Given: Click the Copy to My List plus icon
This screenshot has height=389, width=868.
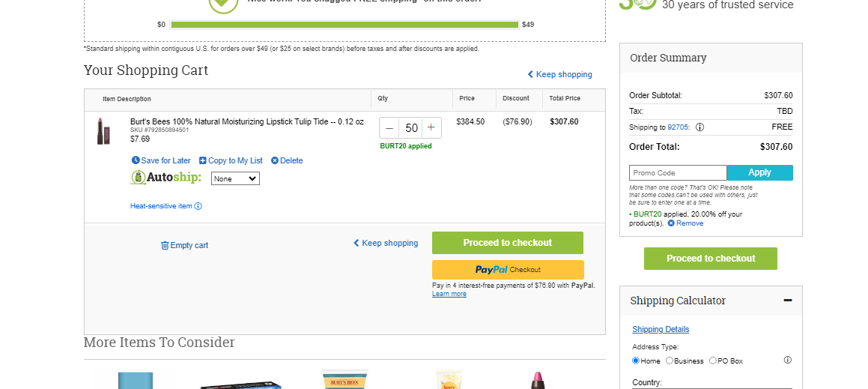Looking at the screenshot, I should point(203,160).
